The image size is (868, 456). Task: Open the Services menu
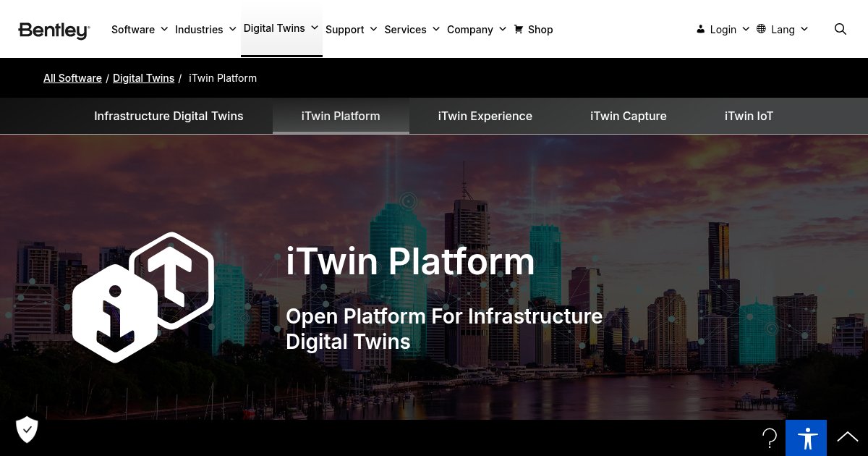405,30
